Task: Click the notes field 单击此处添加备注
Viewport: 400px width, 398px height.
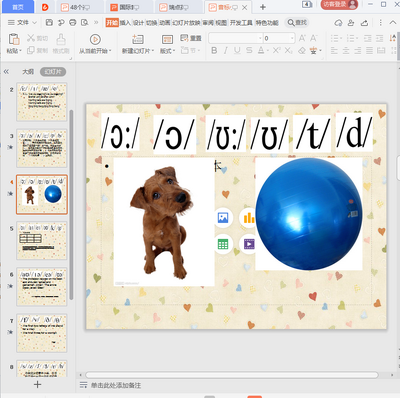Action: point(116,385)
